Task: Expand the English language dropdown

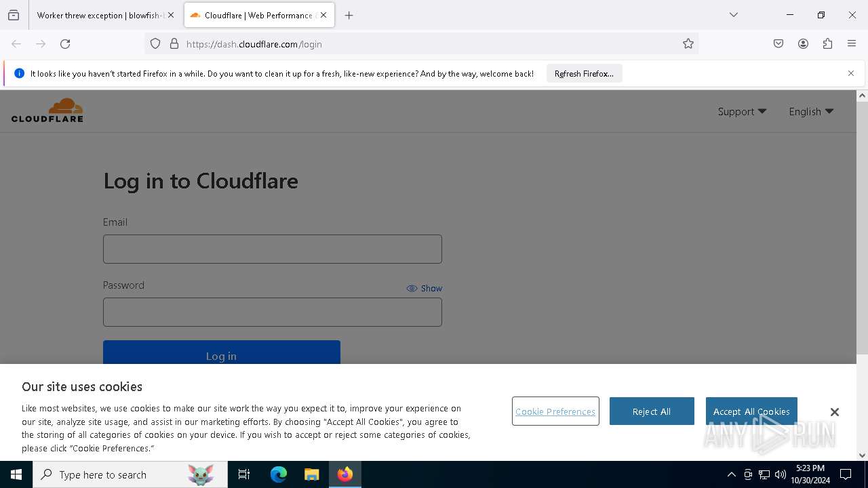Action: [811, 111]
